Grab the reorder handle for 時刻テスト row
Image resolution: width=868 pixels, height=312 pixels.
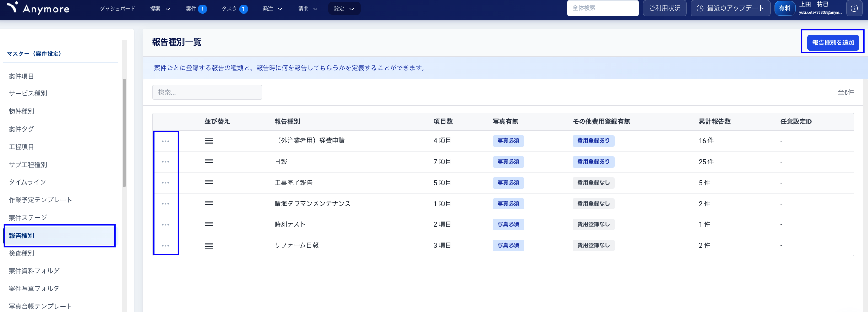click(x=209, y=225)
